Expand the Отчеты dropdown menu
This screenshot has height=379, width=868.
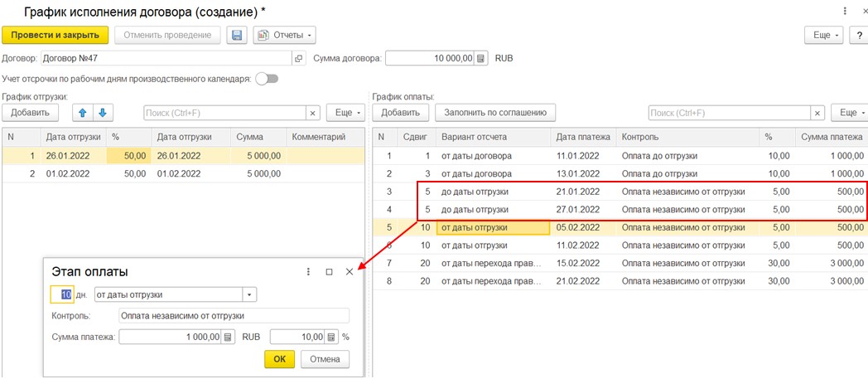(x=284, y=35)
